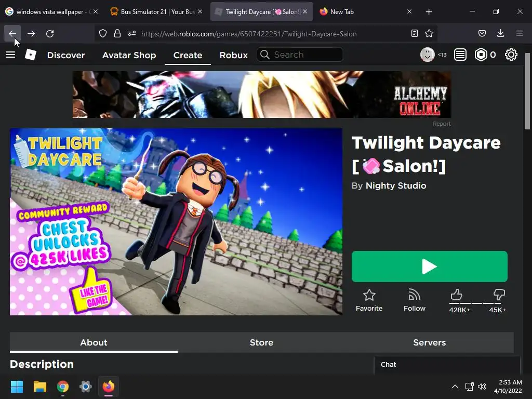Open the shield tracking protection icon
Viewport: 532px width, 399px height.
coord(103,33)
